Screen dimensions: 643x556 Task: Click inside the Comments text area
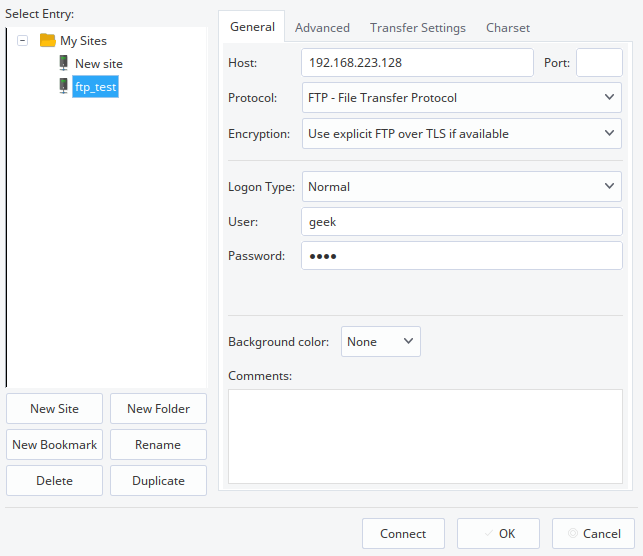click(425, 436)
